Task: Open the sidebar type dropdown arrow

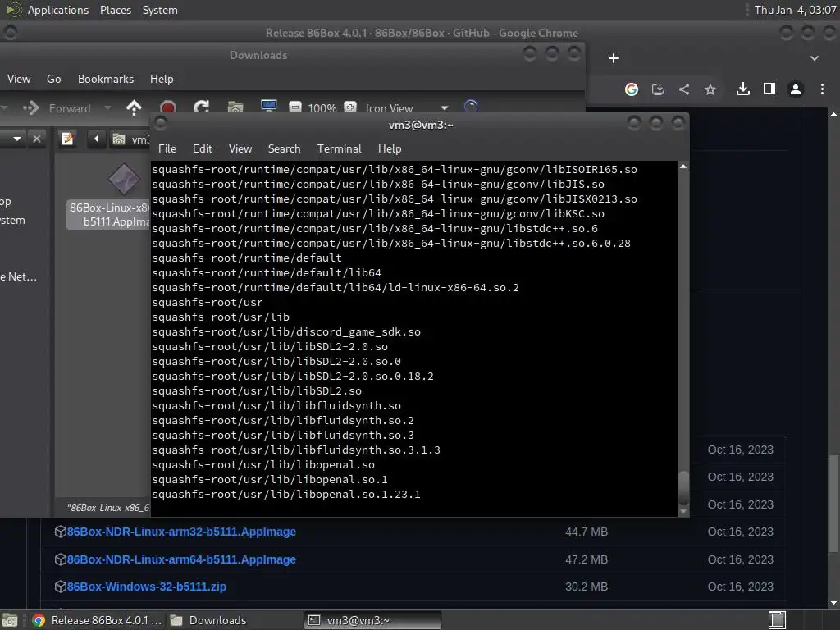Action: pyautogui.click(x=17, y=139)
